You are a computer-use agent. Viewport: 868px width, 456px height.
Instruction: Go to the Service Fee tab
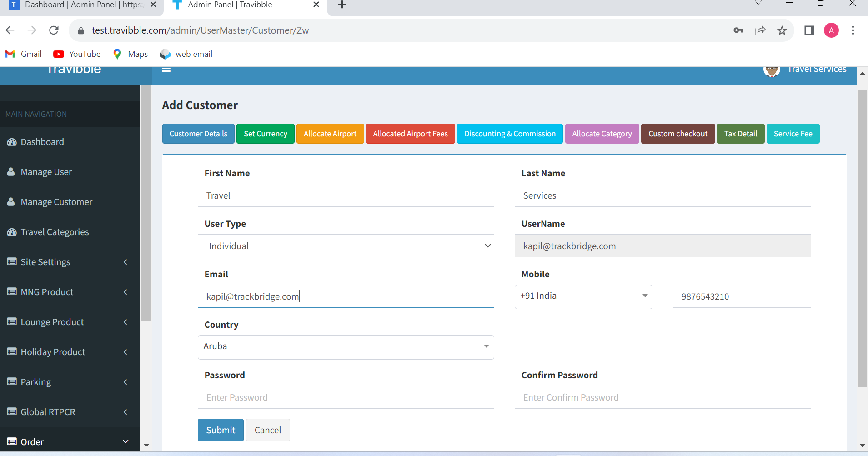click(793, 134)
